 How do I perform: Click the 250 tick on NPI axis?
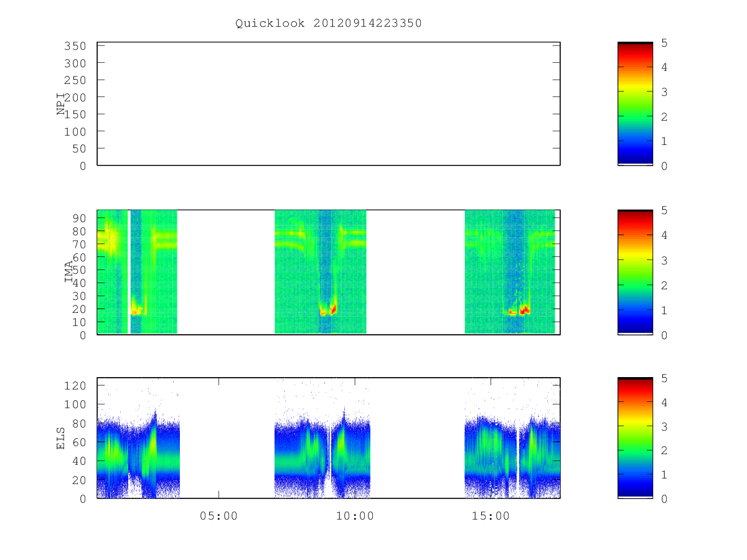click(74, 80)
